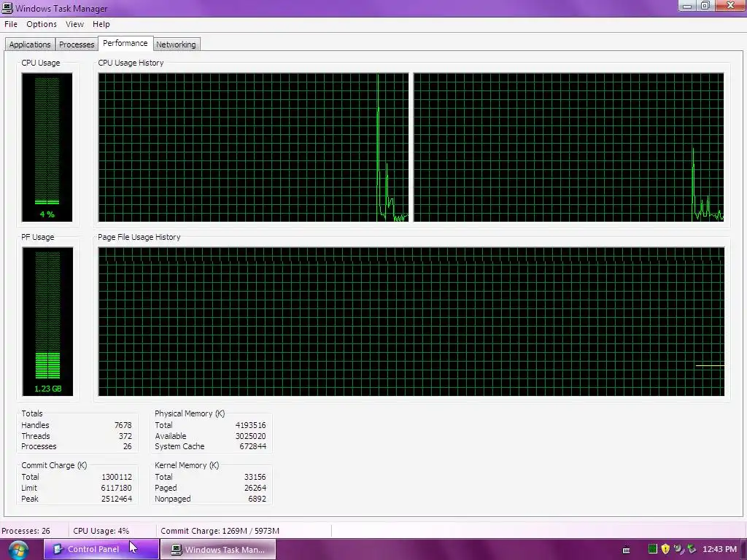This screenshot has width=747, height=560.
Task: Click the CPU Usage 4 % gauge
Action: [x=47, y=147]
